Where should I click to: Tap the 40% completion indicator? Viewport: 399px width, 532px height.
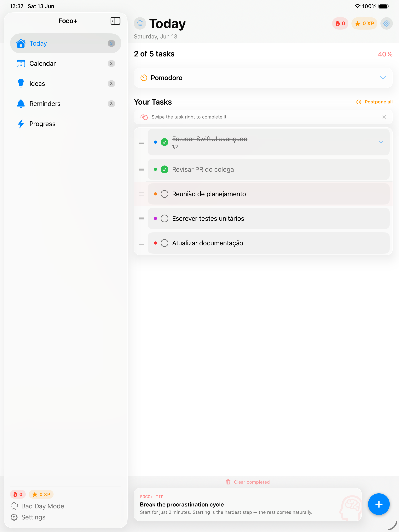click(385, 54)
